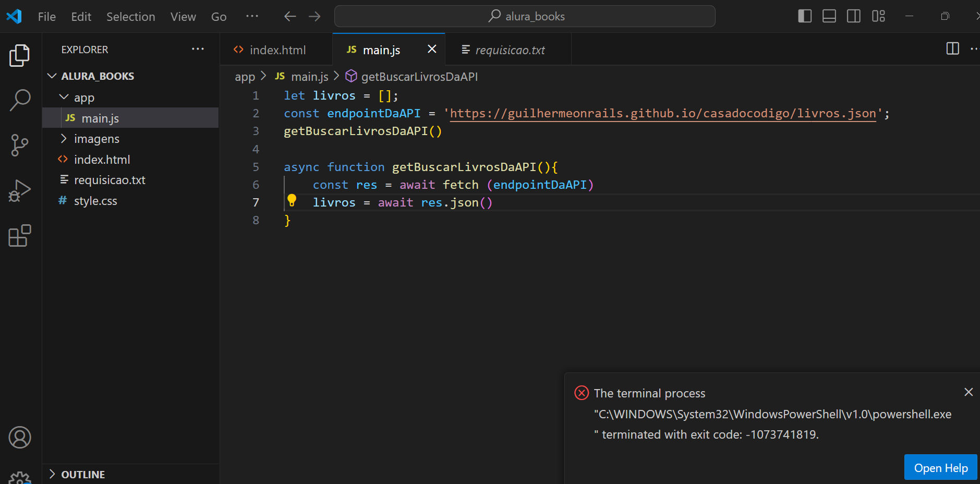
Task: Open the Search view in activity bar
Action: point(20,100)
